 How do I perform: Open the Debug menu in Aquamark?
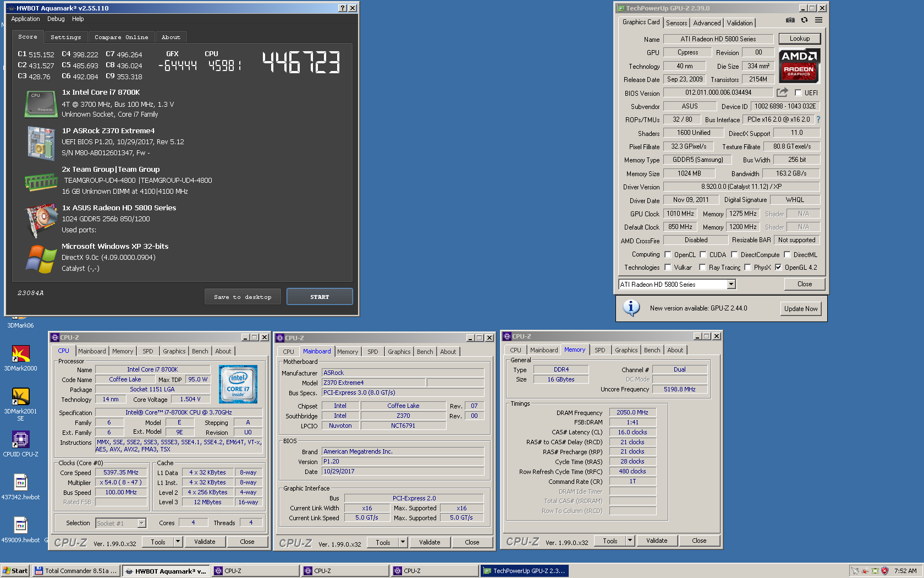tap(56, 19)
